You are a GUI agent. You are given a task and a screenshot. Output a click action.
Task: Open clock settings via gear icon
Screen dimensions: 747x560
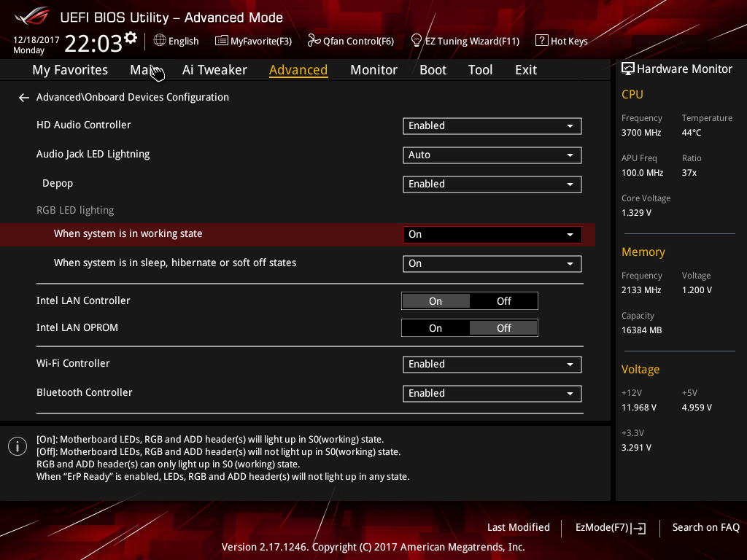coord(131,38)
